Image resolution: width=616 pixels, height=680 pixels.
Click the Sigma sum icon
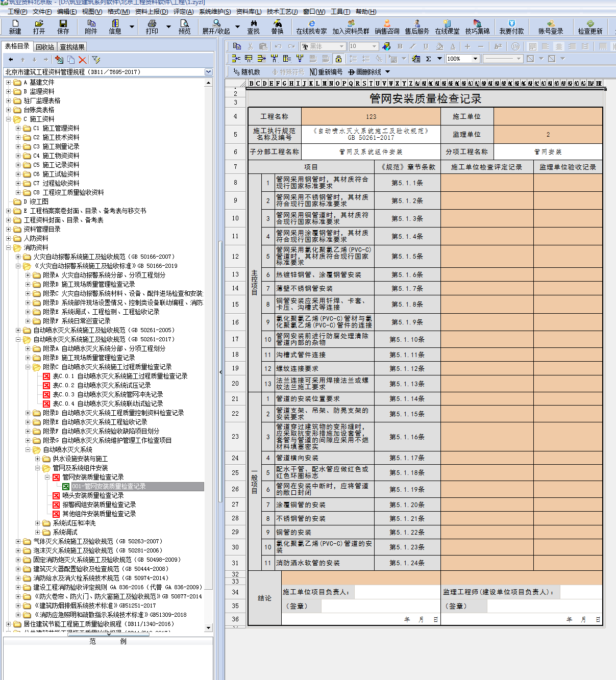pos(429,59)
